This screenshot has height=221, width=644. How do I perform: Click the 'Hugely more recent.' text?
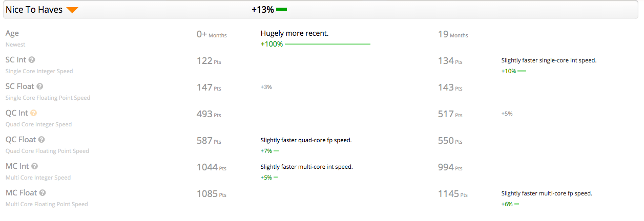(295, 33)
